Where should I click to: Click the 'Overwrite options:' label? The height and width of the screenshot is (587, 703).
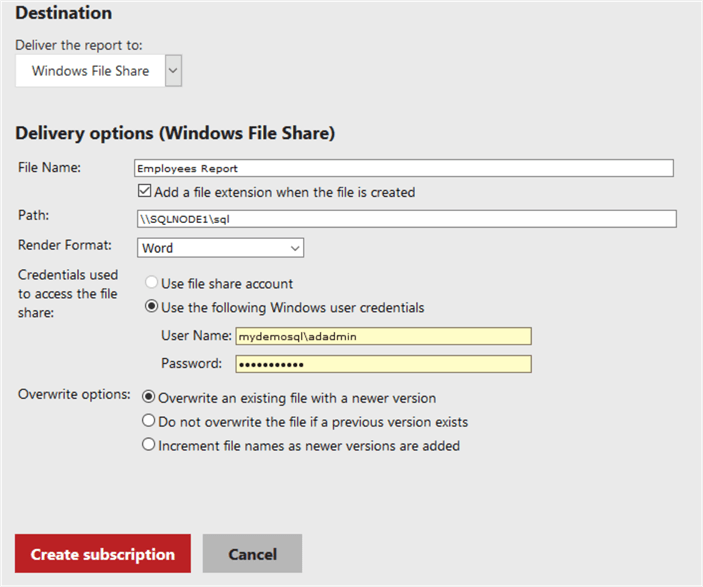(75, 394)
